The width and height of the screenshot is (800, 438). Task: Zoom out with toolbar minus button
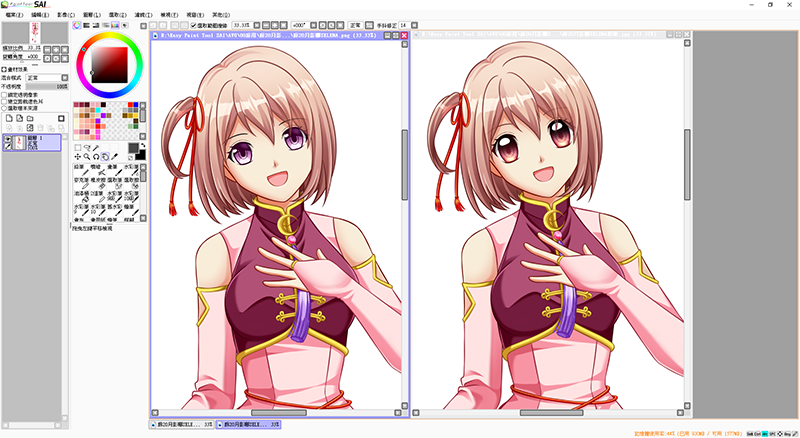coord(266,25)
